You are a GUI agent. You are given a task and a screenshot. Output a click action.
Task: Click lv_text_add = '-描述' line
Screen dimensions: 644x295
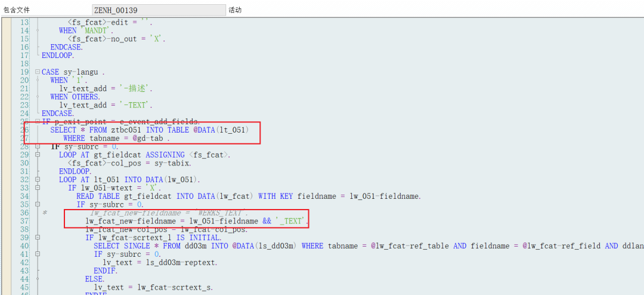[106, 88]
